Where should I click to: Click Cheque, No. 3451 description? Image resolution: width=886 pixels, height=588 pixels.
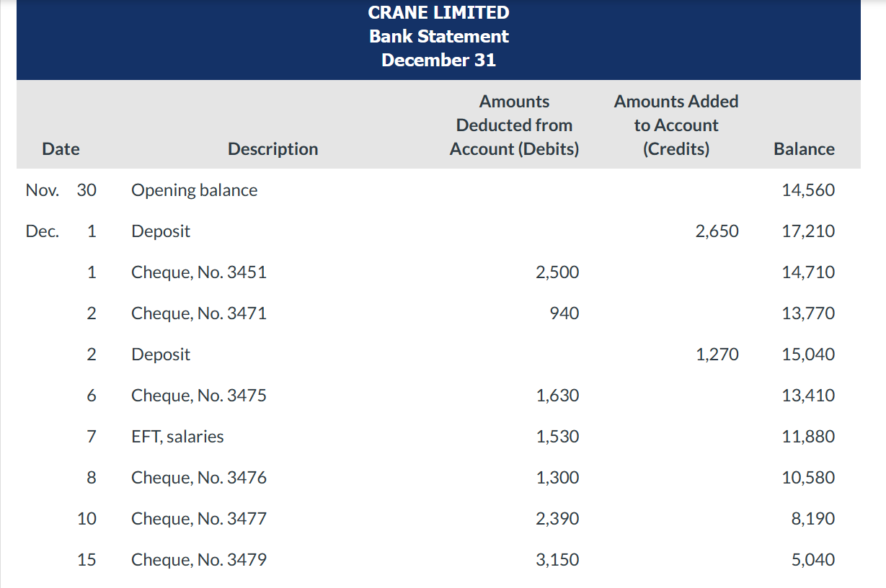point(198,272)
